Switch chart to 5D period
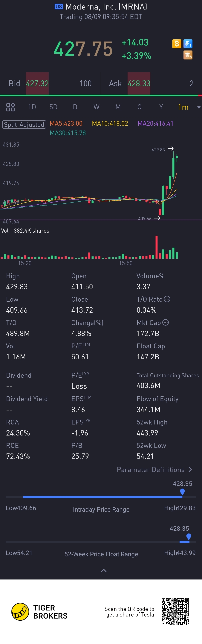 (x=53, y=107)
